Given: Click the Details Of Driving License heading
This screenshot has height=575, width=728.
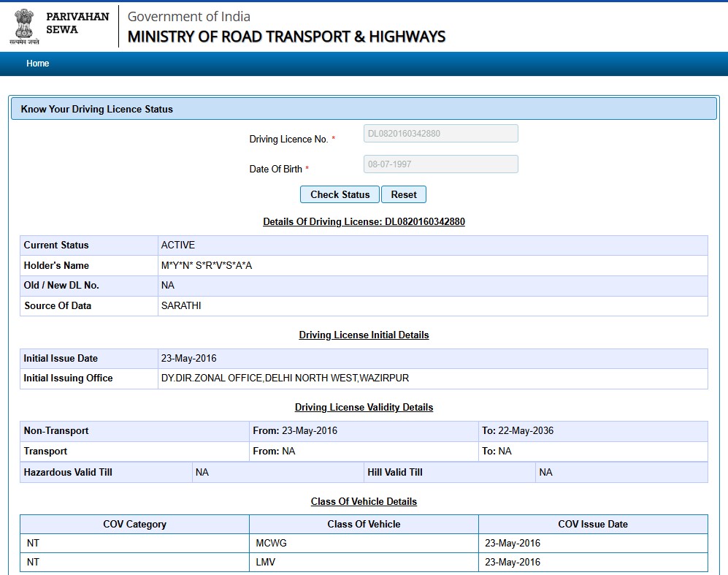Looking at the screenshot, I should point(364,221).
